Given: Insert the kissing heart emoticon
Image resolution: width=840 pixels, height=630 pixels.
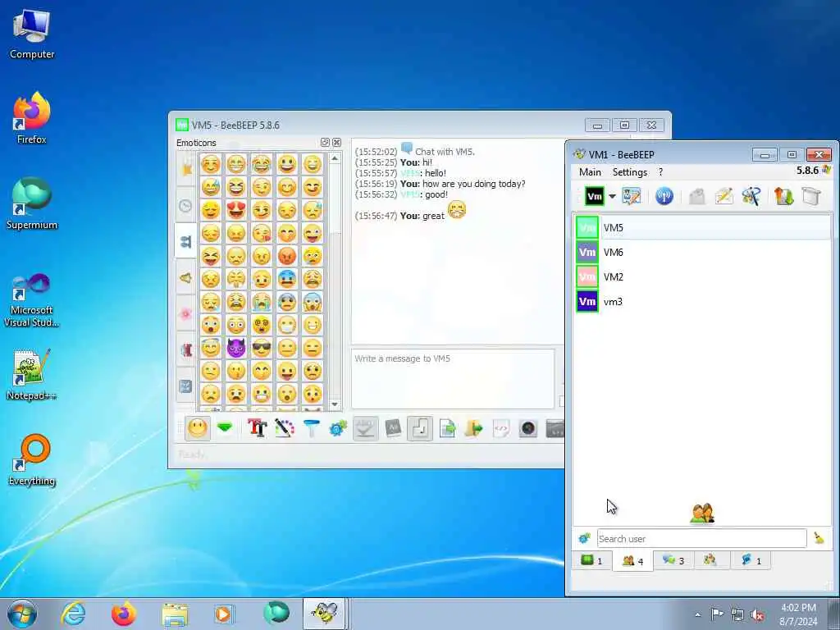Looking at the screenshot, I should coord(262,233).
